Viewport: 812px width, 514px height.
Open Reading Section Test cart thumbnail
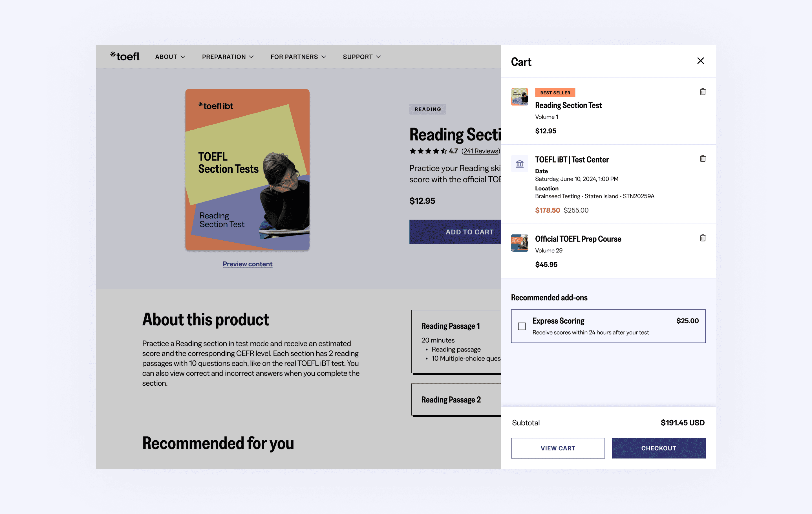519,97
